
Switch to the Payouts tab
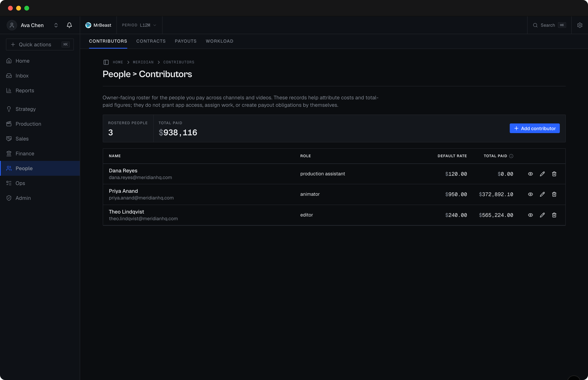click(186, 41)
